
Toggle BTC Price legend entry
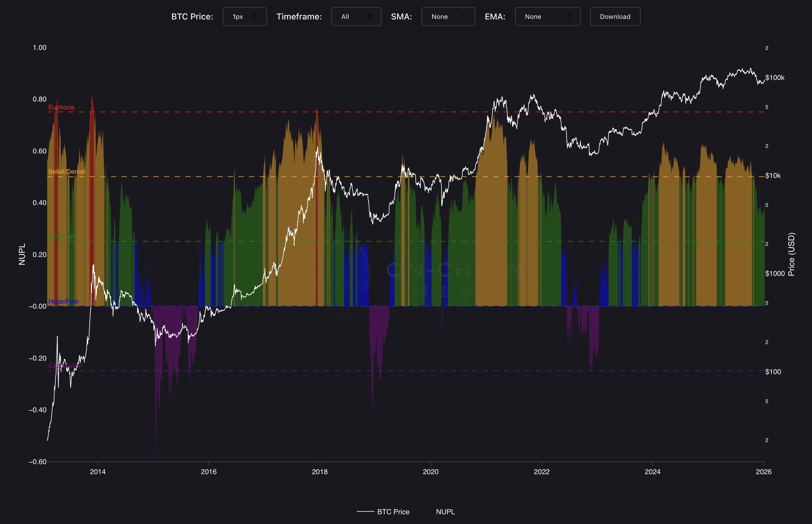[x=393, y=512]
